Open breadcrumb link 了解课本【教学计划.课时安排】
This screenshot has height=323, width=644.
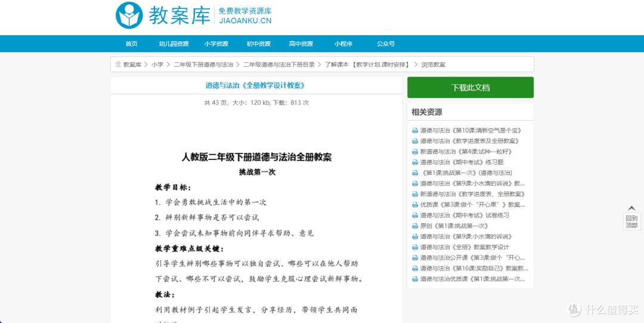click(x=367, y=64)
